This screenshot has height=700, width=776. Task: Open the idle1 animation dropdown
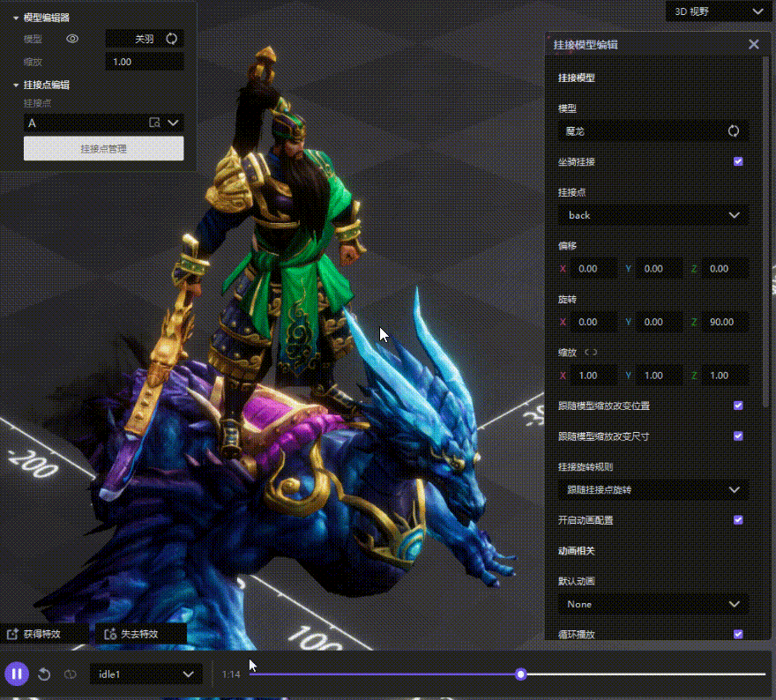pos(145,674)
